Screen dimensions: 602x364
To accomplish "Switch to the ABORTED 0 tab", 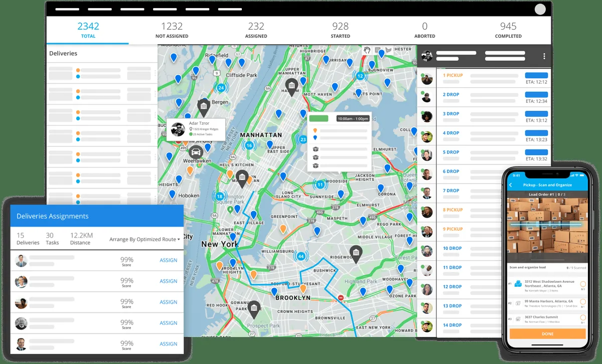I will click(x=424, y=30).
